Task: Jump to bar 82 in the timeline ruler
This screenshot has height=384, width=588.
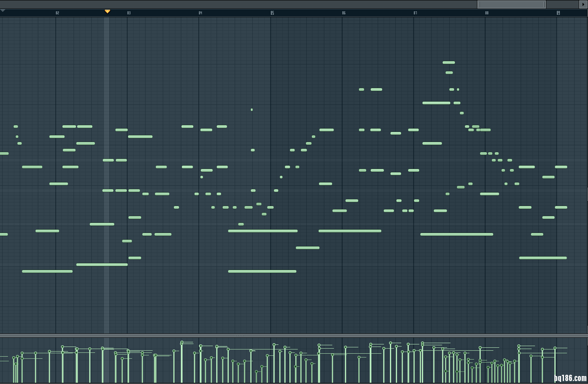Action: 58,13
